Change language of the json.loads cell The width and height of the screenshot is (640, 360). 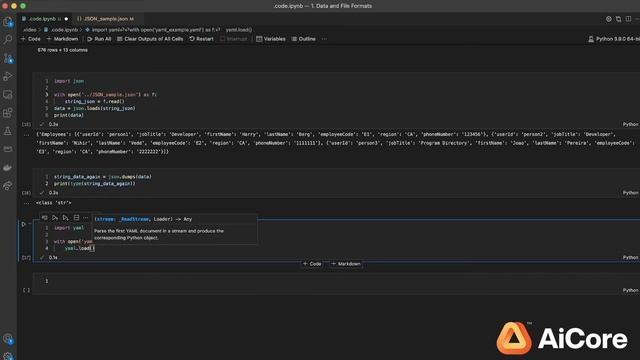(630, 124)
